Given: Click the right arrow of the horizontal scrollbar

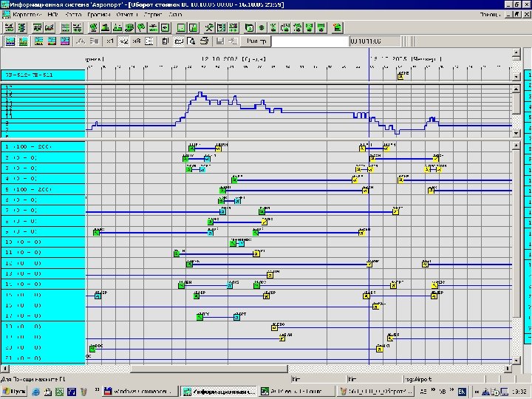Looking at the screenshot, I should pyautogui.click(x=508, y=369).
